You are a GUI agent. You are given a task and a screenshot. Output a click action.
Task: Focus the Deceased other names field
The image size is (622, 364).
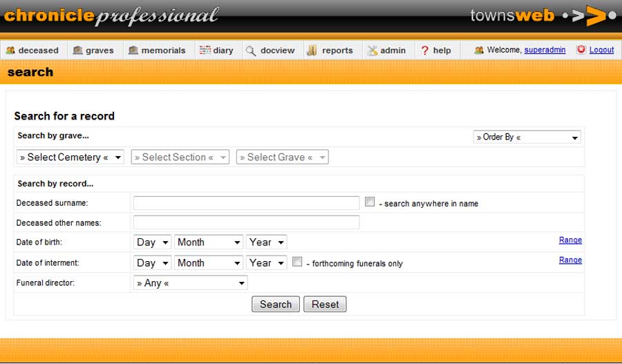click(x=246, y=222)
